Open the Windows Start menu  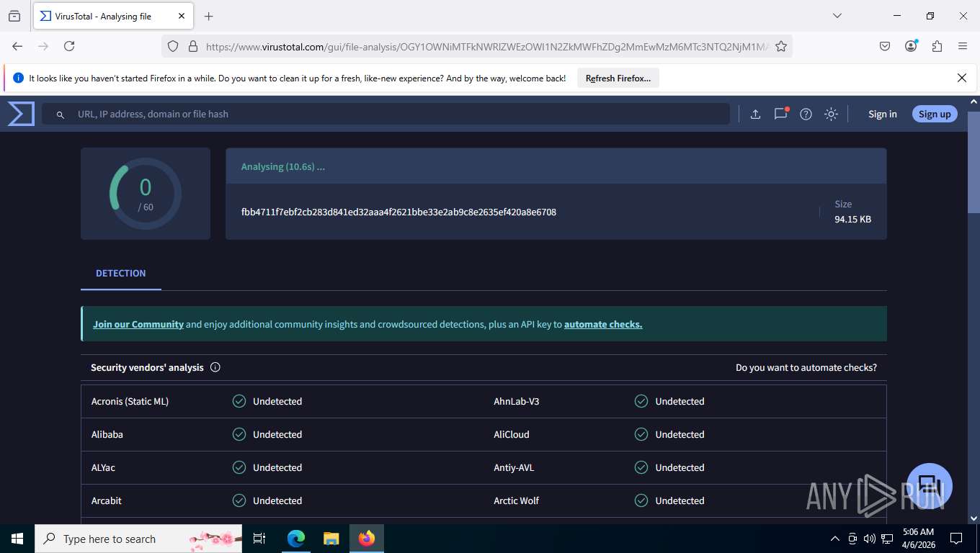17,539
